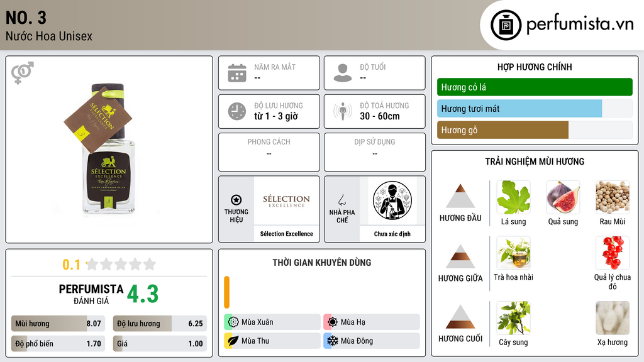Click the perfumista.vn site name
This screenshot has height=362, width=644.
coord(580,25)
